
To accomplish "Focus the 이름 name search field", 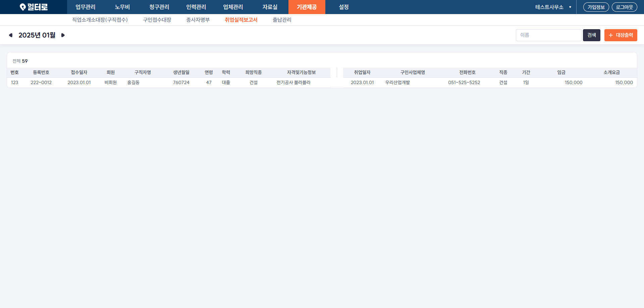I will coord(548,35).
